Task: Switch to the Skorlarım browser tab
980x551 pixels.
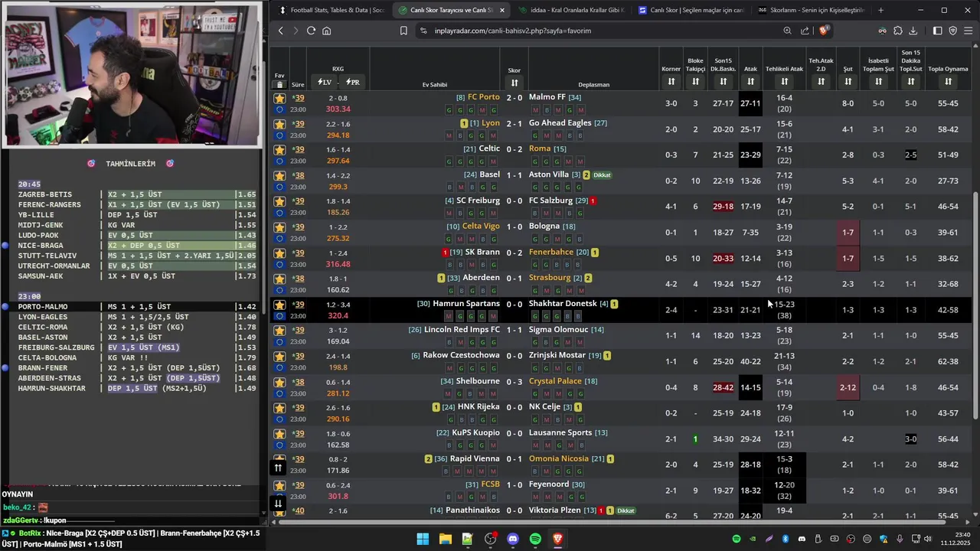Action: (x=810, y=10)
